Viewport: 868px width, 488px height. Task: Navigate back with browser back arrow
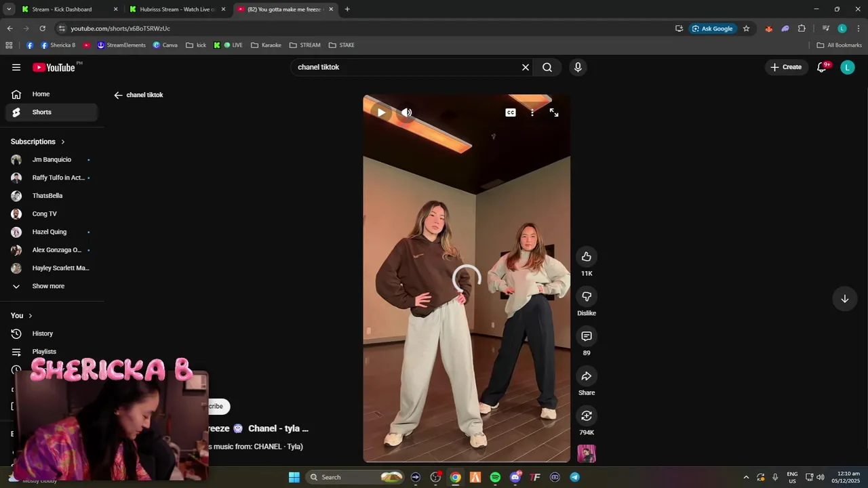pyautogui.click(x=9, y=28)
